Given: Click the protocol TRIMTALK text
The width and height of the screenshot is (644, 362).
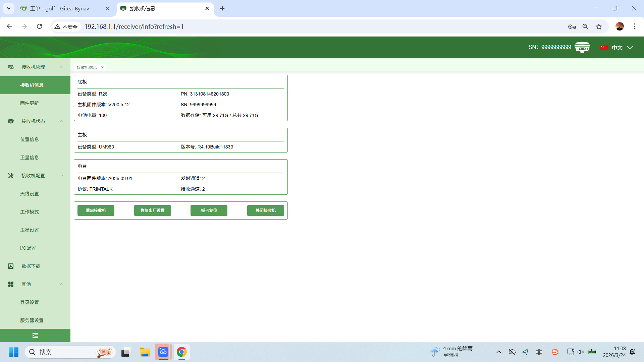Looking at the screenshot, I should point(101,189).
